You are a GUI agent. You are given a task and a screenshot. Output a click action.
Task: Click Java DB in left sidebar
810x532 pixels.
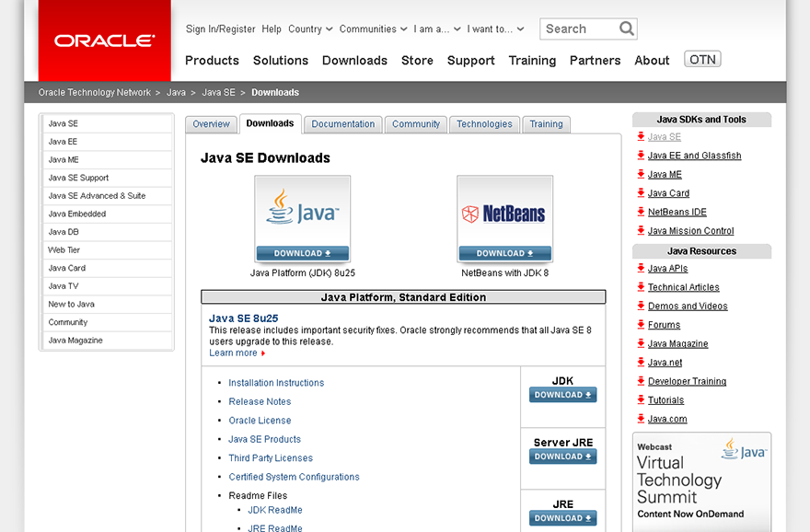[x=108, y=232]
